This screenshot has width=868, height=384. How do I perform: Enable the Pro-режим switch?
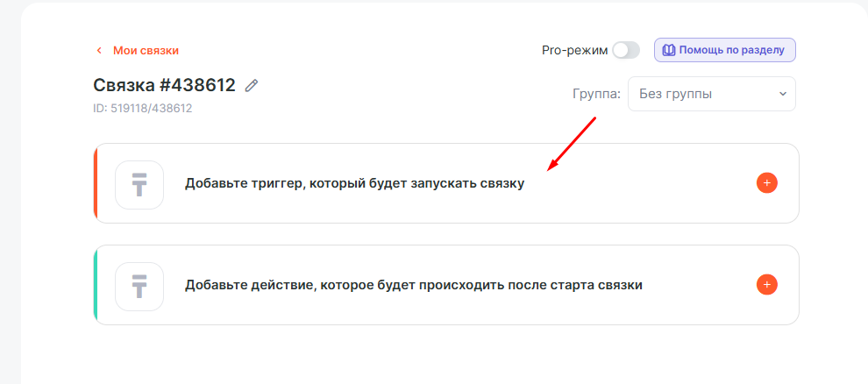pos(626,50)
